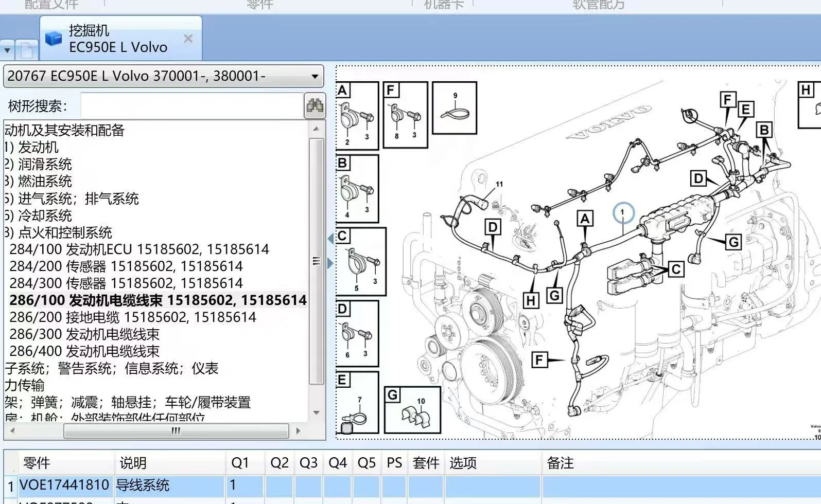821x504 pixels.
Task: Select part number VOE17441810 in the table
Action: coord(64,485)
